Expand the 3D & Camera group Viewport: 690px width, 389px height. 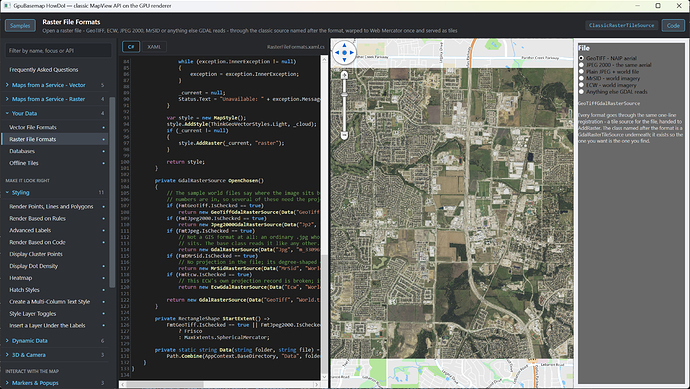click(x=55, y=355)
